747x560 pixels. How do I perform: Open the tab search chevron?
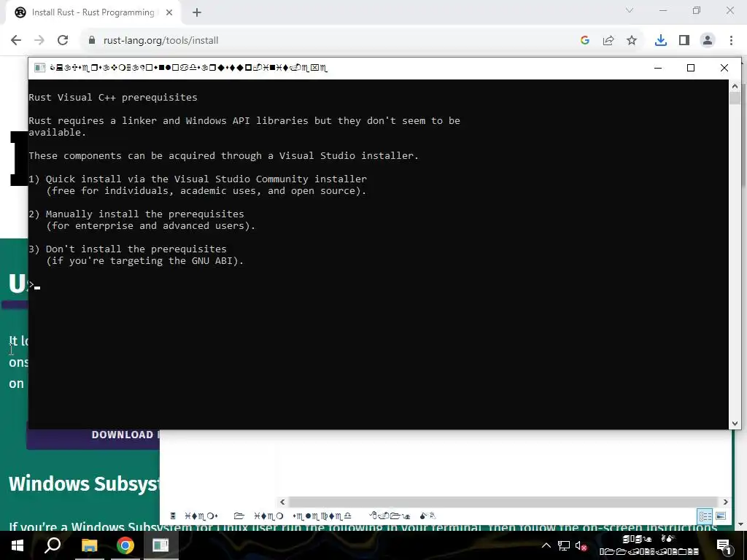pyautogui.click(x=630, y=10)
